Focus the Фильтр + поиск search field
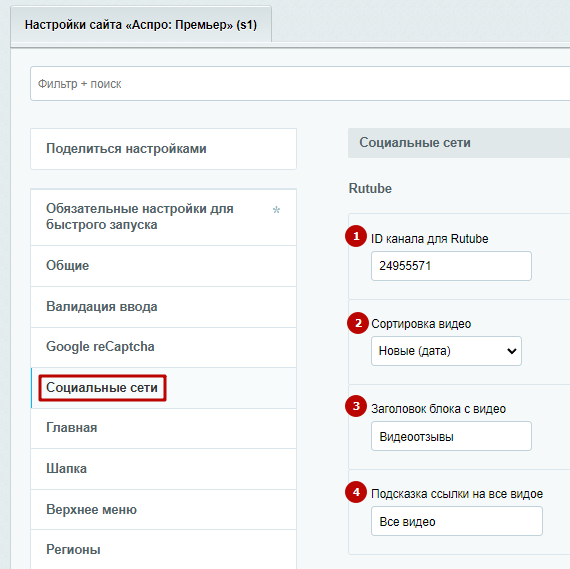The width and height of the screenshot is (570, 569). pyautogui.click(x=300, y=84)
